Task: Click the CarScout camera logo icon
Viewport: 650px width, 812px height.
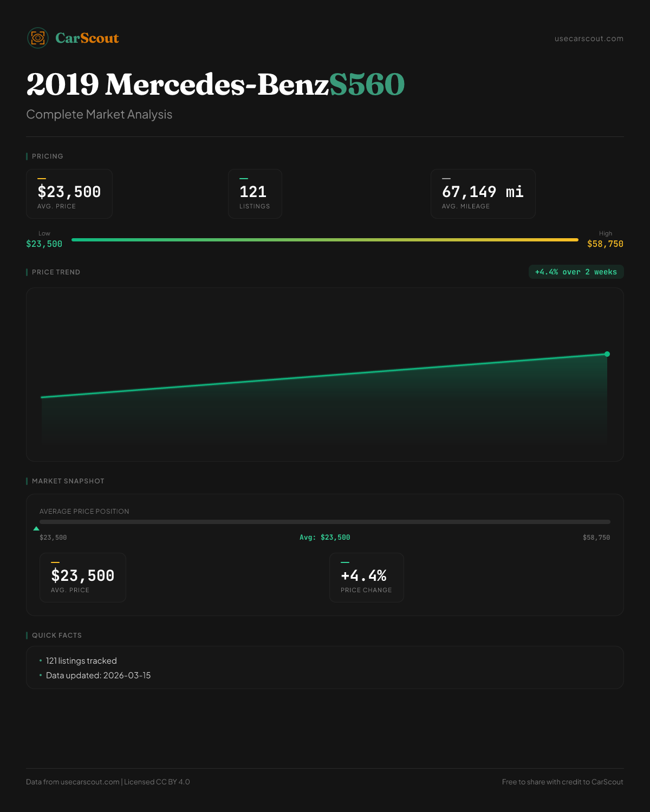Action: click(x=38, y=38)
